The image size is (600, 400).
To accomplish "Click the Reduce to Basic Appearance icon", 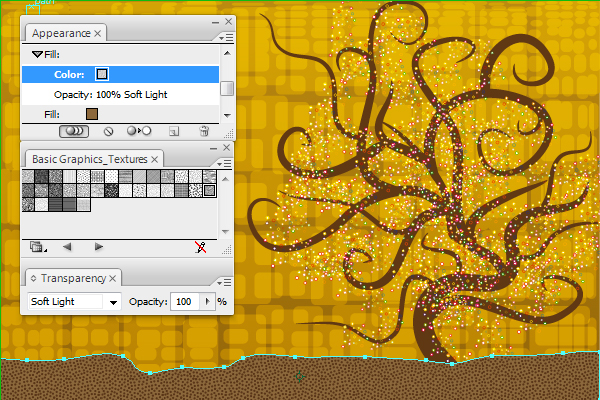I will coord(139,131).
